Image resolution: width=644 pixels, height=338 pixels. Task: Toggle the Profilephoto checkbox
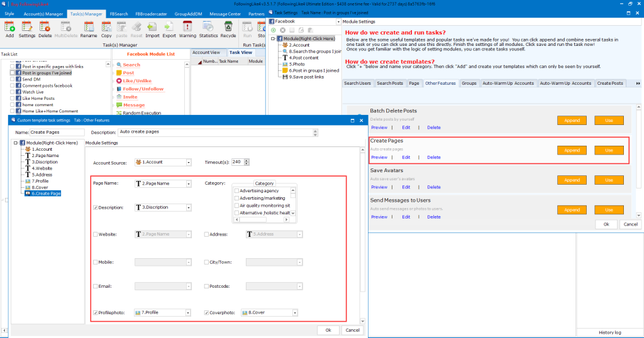coord(96,313)
